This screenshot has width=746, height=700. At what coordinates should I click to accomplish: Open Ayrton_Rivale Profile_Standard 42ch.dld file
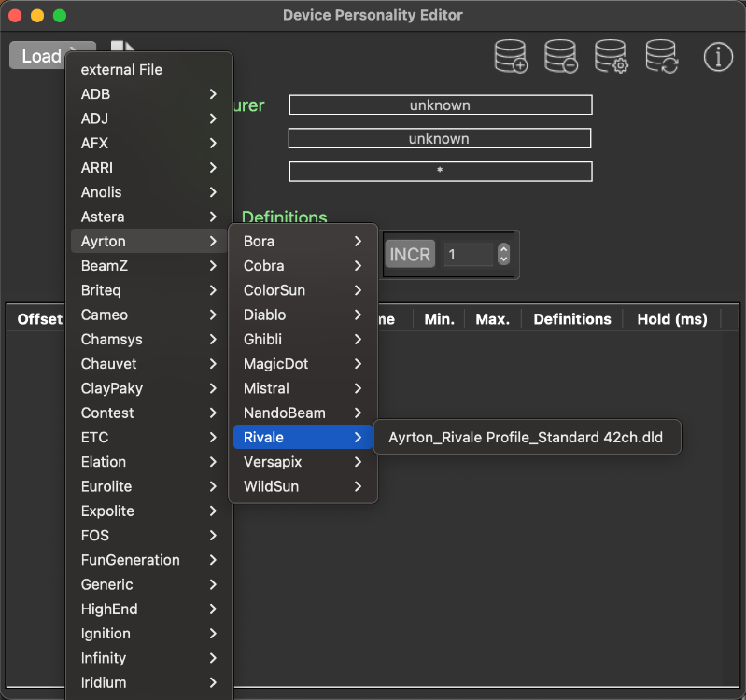526,437
